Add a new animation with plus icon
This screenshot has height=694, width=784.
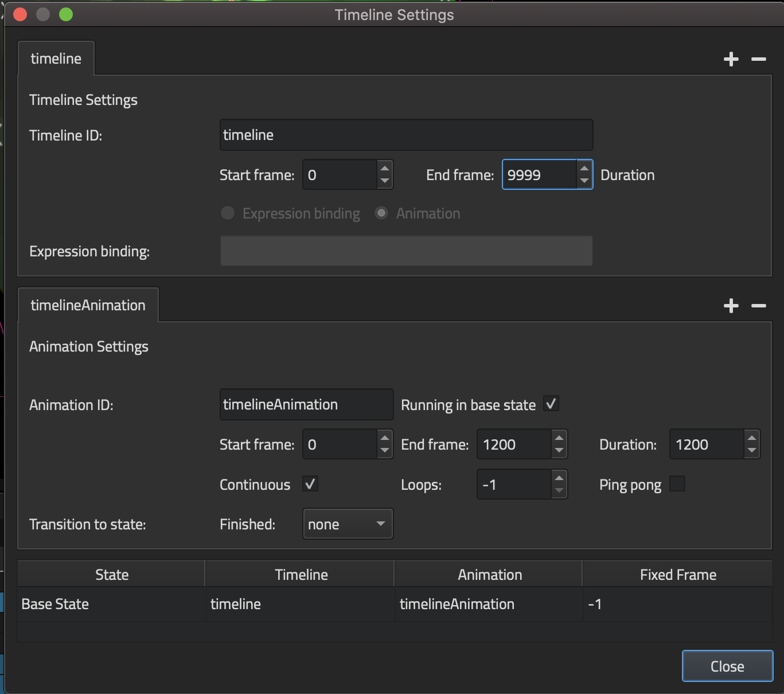pyautogui.click(x=731, y=306)
